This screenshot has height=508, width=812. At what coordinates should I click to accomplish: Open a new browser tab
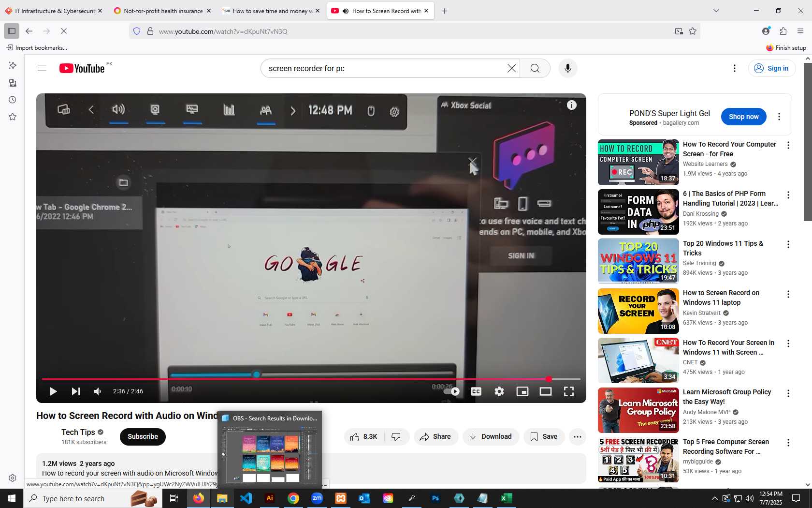pyautogui.click(x=445, y=11)
